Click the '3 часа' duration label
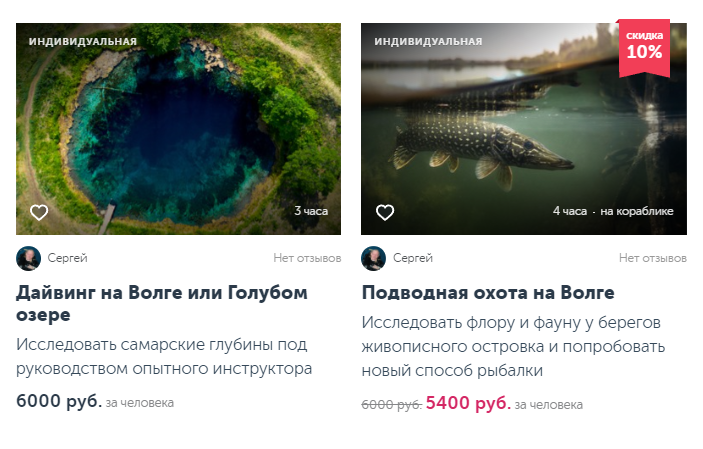This screenshot has height=449, width=703. (311, 211)
